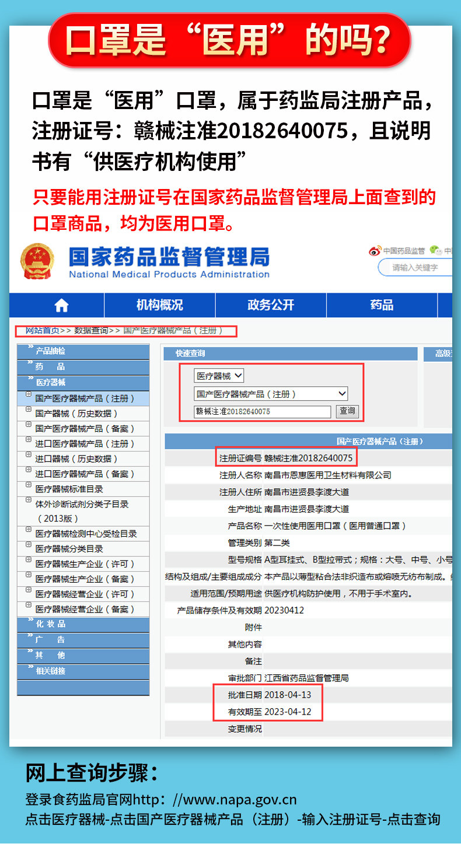
Task: Click the 查询 button
Action: 347,411
